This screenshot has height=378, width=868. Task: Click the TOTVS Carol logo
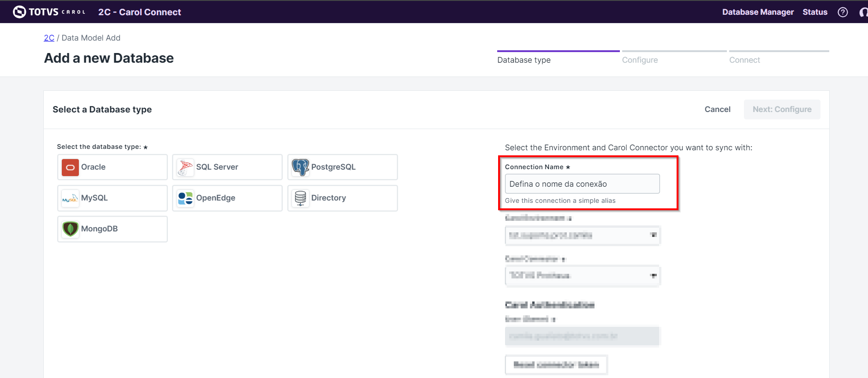[x=49, y=12]
